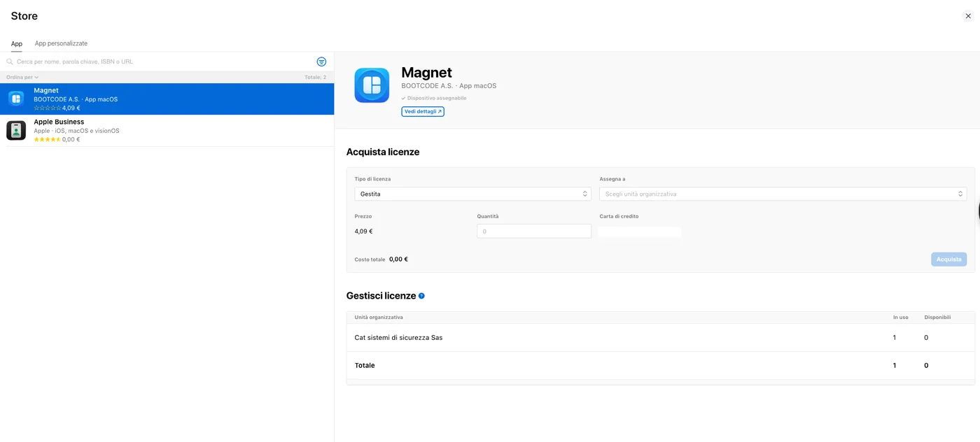Click the search magnifier icon
Image resolution: width=980 pixels, height=442 pixels.
click(10, 62)
